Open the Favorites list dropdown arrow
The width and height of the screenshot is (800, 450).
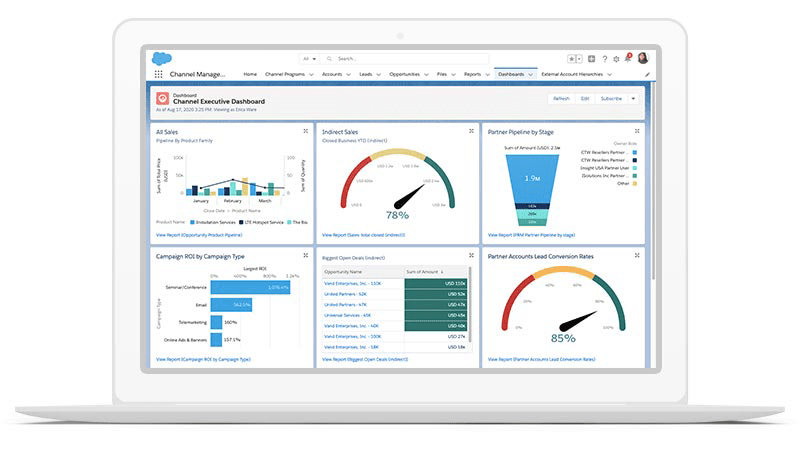pyautogui.click(x=579, y=59)
